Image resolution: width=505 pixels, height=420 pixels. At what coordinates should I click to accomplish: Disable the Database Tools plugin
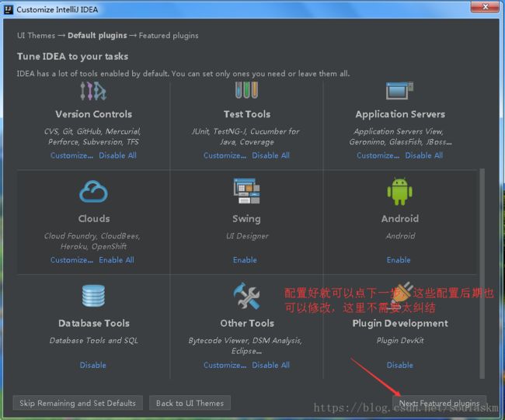tap(93, 366)
